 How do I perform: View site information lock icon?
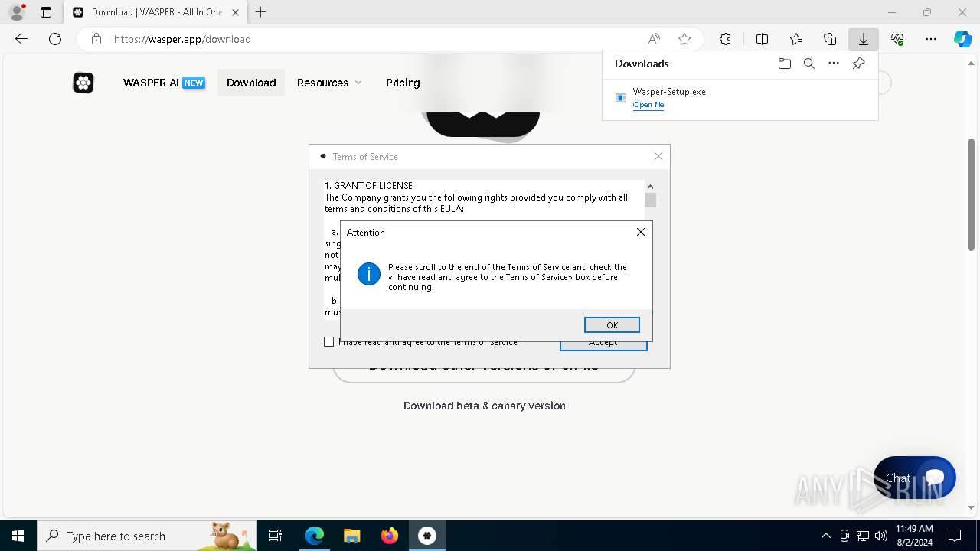(96, 39)
